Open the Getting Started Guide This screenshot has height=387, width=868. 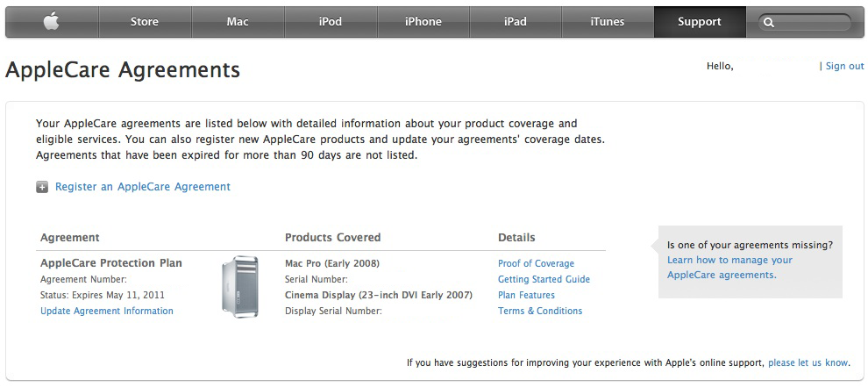pos(544,279)
